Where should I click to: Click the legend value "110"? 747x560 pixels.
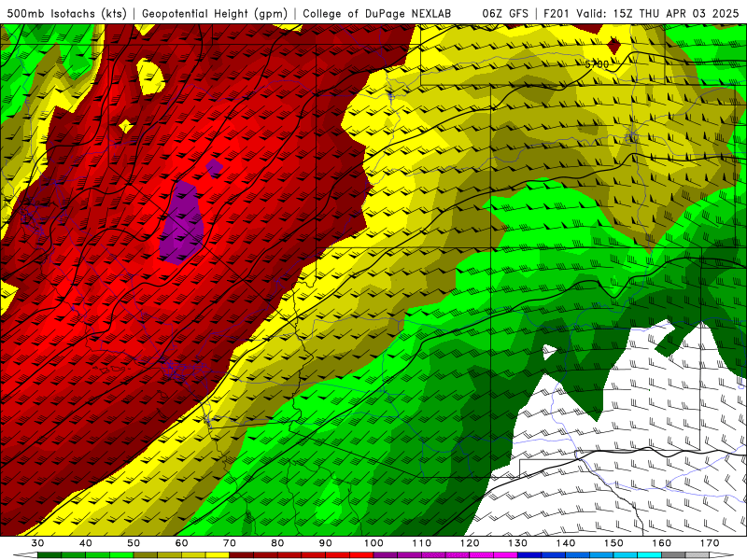click(422, 543)
